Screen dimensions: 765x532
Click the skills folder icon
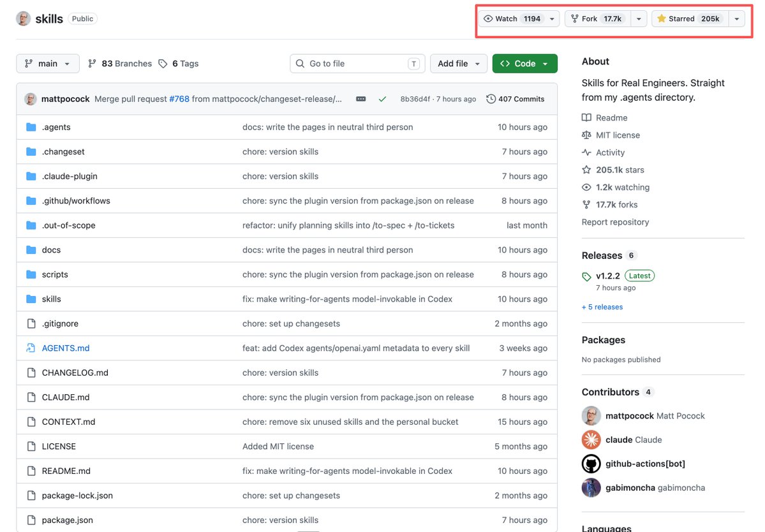pos(31,299)
